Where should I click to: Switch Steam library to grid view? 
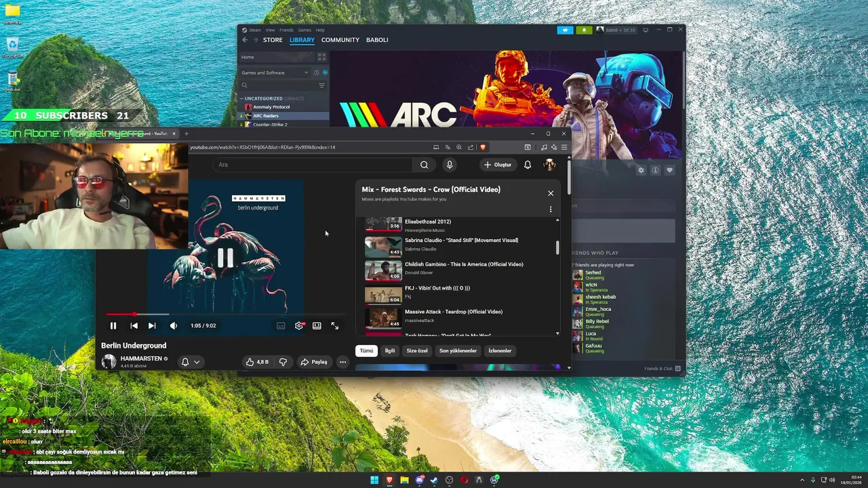coord(321,57)
